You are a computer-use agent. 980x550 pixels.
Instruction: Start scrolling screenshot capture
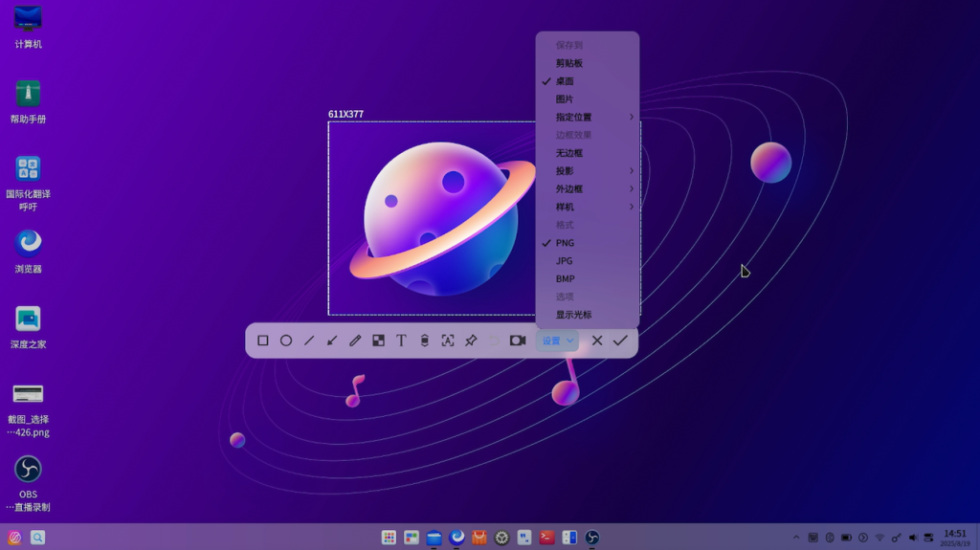[x=424, y=341]
